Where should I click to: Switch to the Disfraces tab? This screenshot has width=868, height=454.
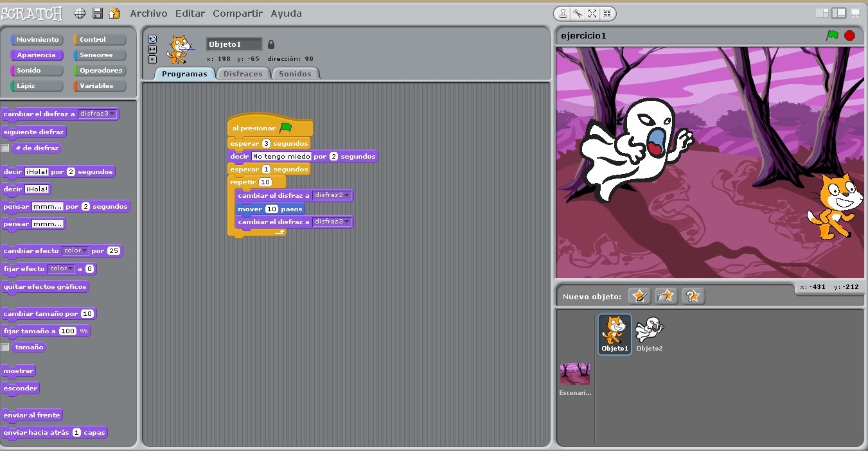pyautogui.click(x=243, y=74)
